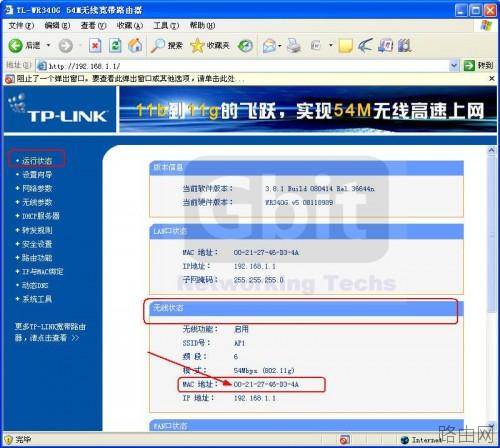500x448 pixels.
Task: Expand DHCP服务器 in the sidebar
Action: tap(41, 216)
